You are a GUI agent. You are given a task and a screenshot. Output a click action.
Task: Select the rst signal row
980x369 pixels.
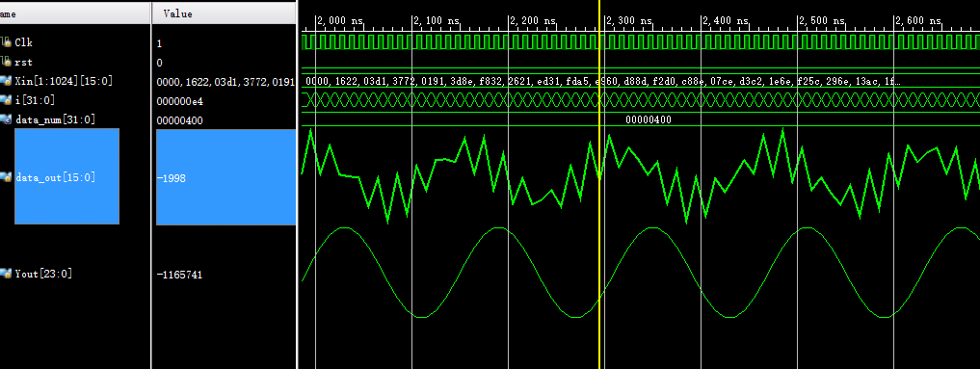coord(24,62)
